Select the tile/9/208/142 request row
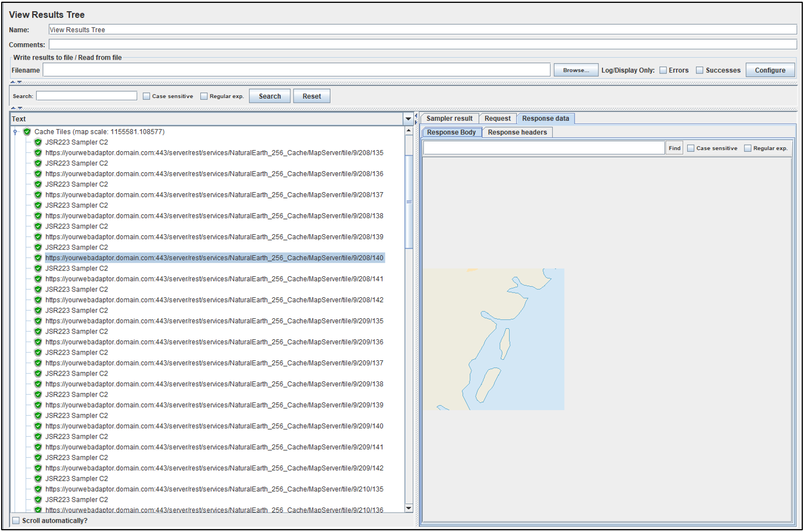The image size is (804, 532). point(214,300)
